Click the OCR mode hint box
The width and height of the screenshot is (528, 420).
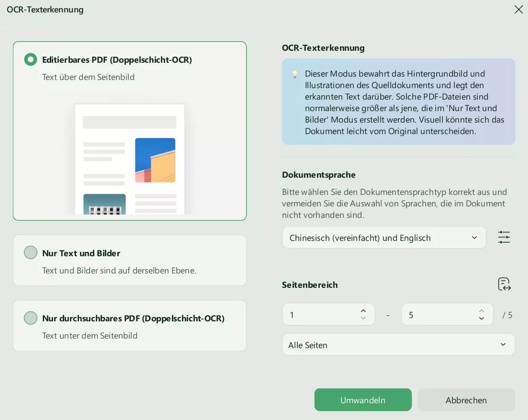click(x=398, y=102)
